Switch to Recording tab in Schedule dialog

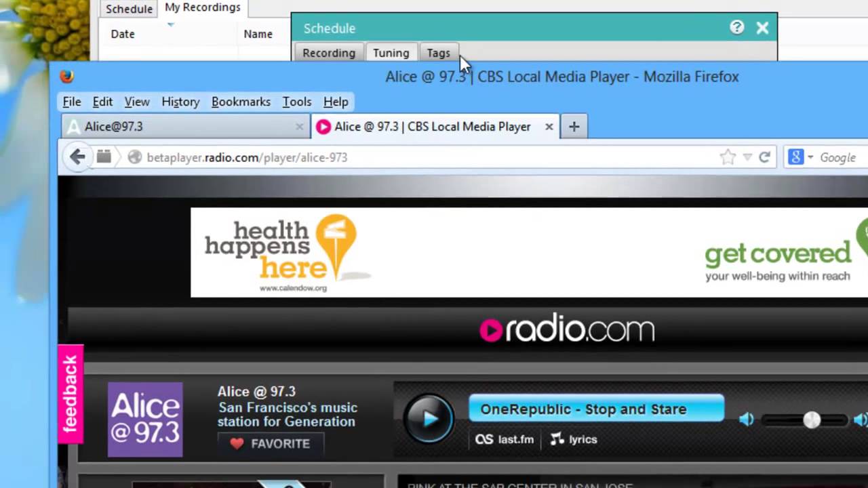[329, 53]
